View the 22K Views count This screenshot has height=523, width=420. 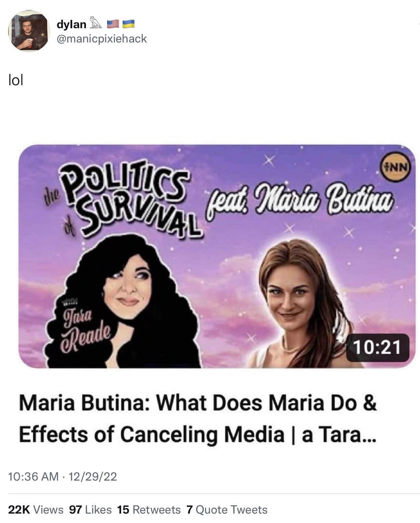click(36, 509)
